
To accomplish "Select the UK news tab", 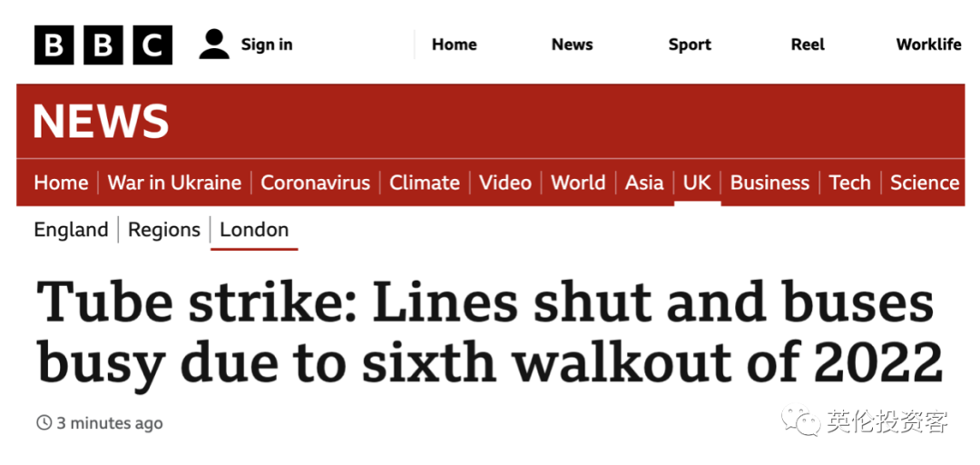I will pos(697,183).
